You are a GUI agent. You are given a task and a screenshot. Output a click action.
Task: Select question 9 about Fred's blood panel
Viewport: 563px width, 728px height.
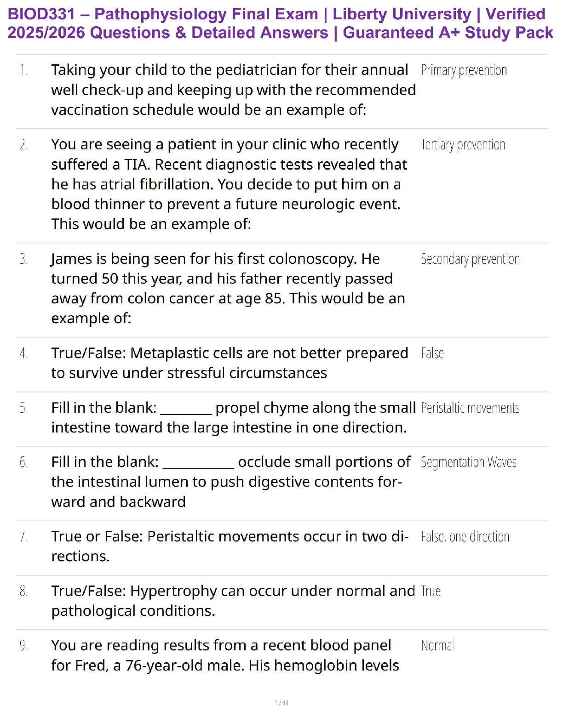click(225, 656)
